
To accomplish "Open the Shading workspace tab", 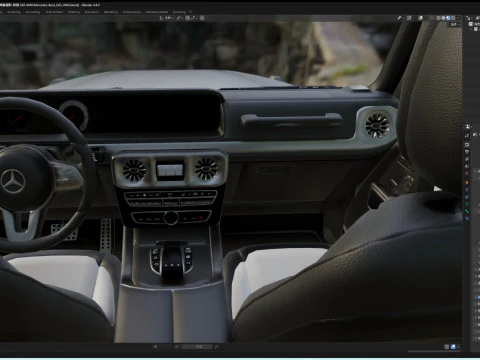I will coord(74,12).
